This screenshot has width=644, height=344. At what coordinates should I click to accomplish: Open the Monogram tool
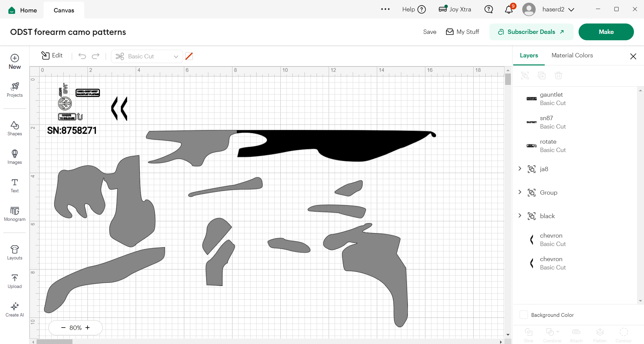tap(15, 214)
